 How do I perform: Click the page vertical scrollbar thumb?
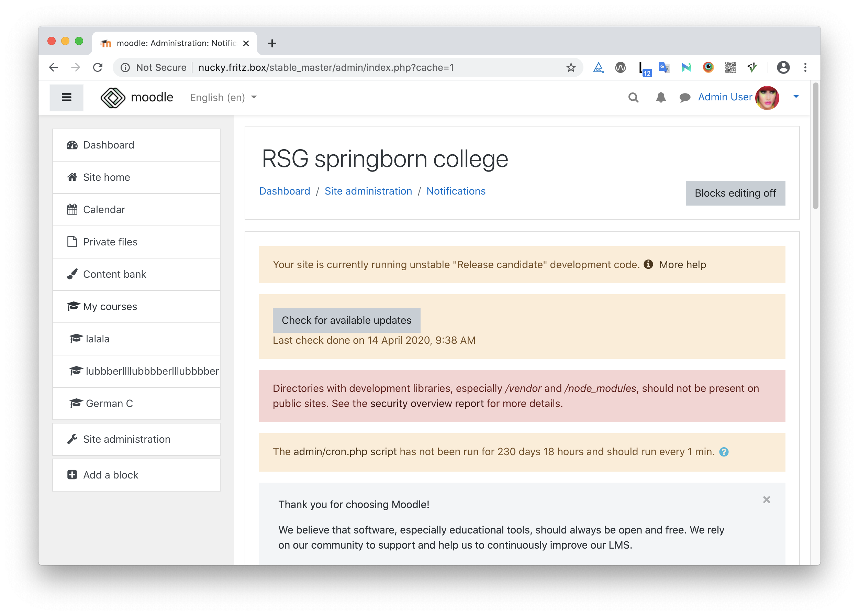pyautogui.click(x=815, y=146)
